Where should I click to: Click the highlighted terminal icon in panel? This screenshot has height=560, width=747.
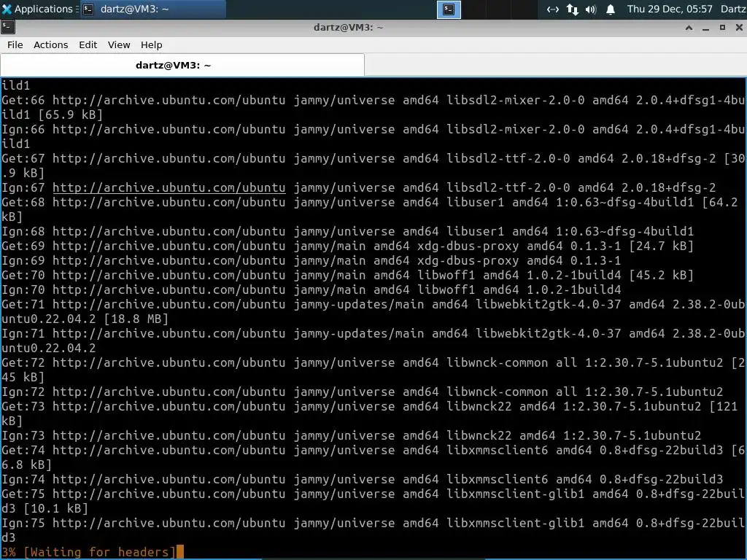pos(449,9)
